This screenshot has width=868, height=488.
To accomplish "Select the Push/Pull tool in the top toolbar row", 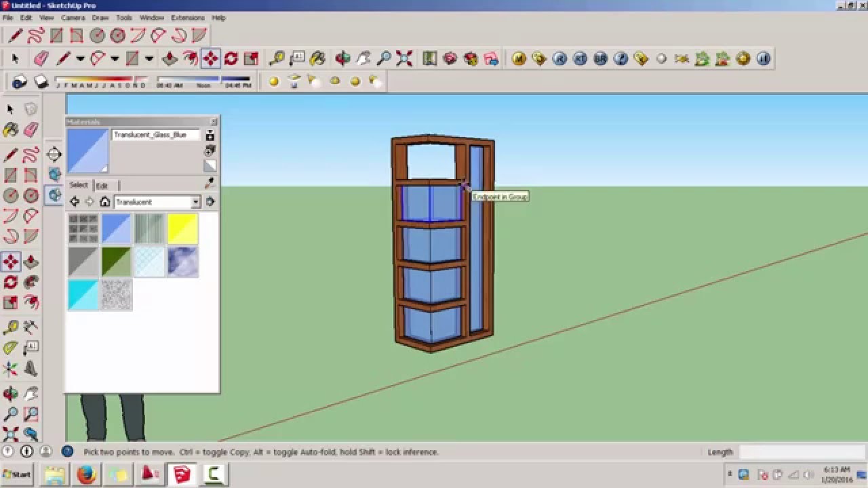I will point(170,59).
